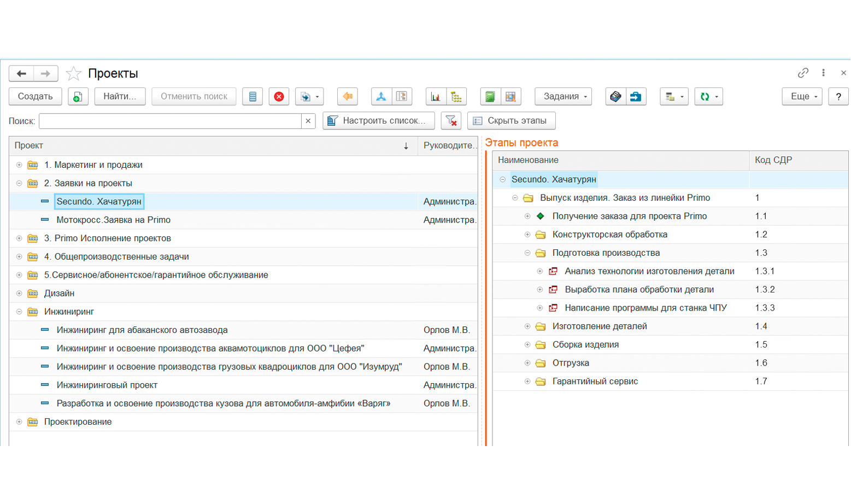The image size is (851, 504).
Task: Click the green create-by-copy document icon
Action: (78, 97)
